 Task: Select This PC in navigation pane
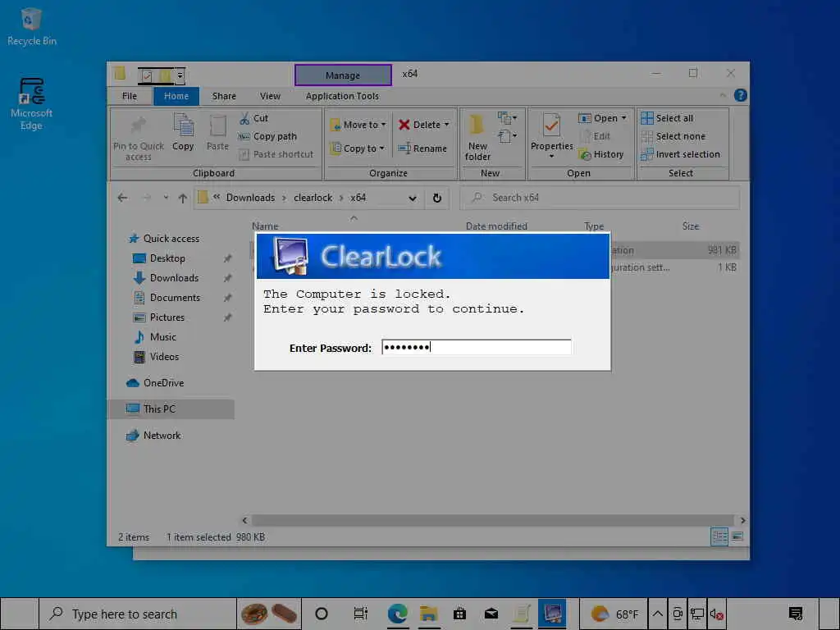coord(171,409)
